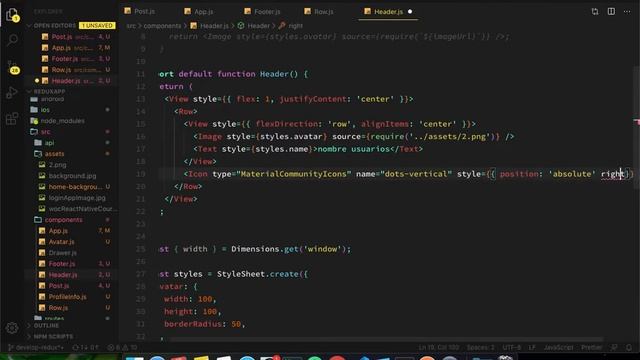This screenshot has height=360, width=640.
Task: Open Row.js in components folder tree
Action: pos(58,308)
